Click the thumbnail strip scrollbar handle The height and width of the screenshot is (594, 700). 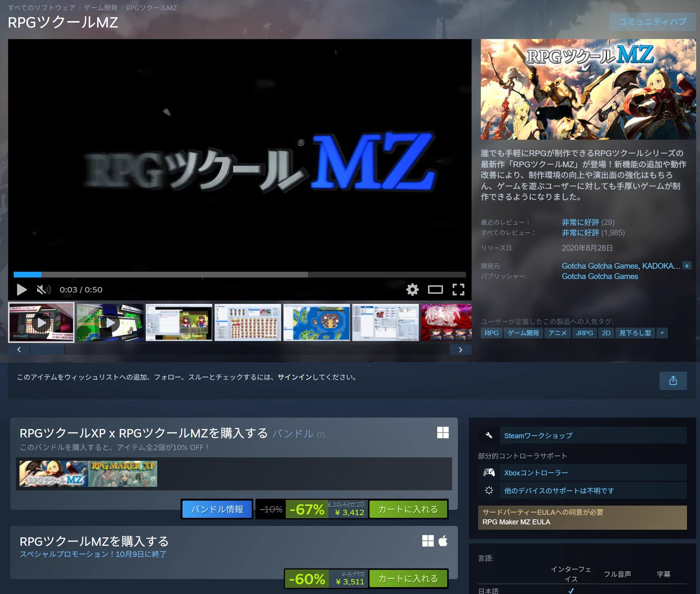pos(47,349)
